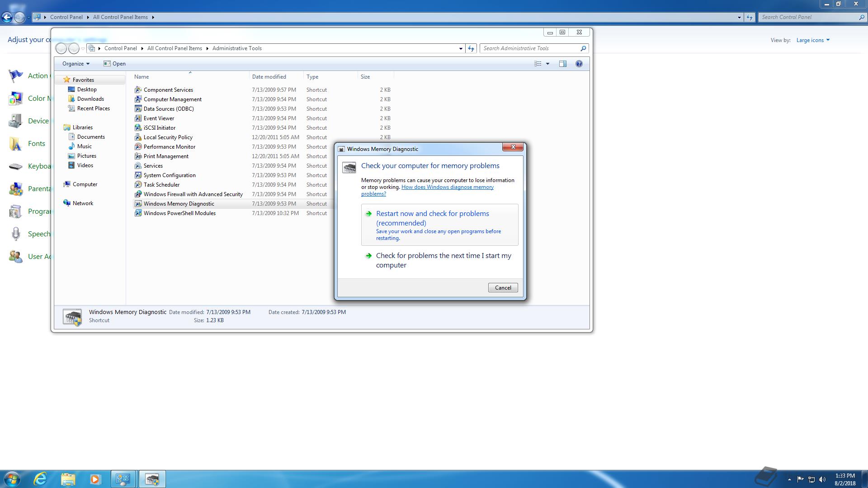Expand the Control Panel breadcrumb arrow in Administrative Tools
Screen dimensions: 868x488
[142, 48]
